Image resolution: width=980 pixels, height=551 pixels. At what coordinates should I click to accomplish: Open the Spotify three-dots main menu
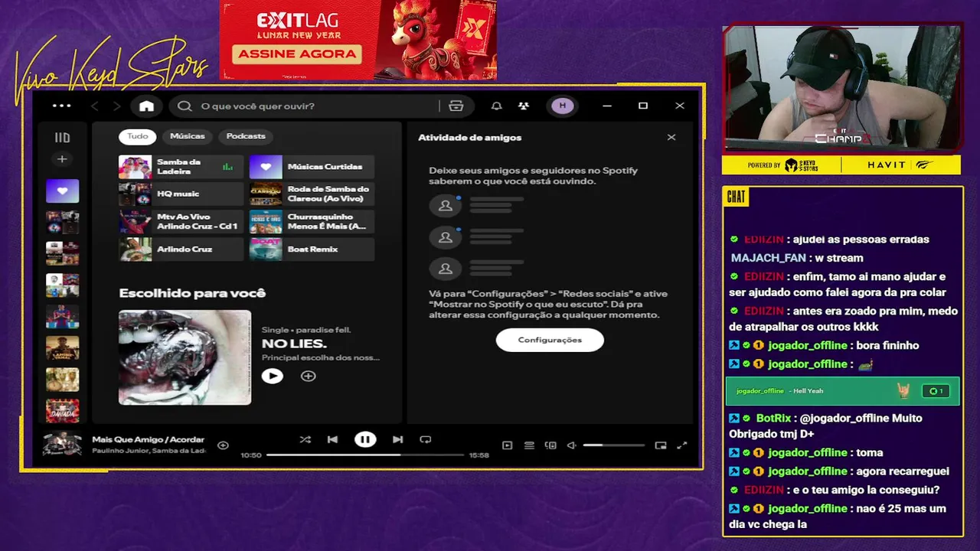61,106
